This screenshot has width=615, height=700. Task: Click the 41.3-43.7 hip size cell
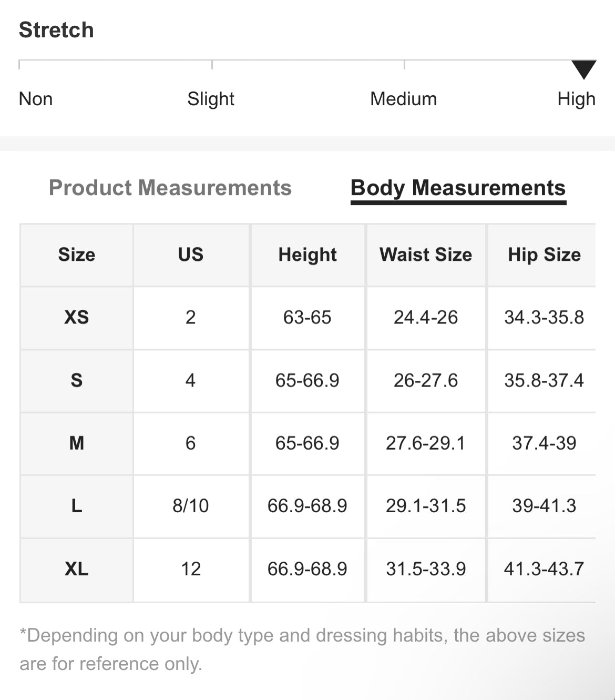(x=544, y=569)
